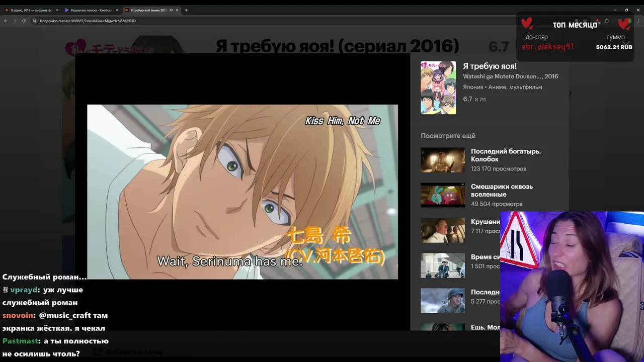644x362 pixels.
Task: Click donor name 'ebr_aleksey41' in the overlay
Action: pos(547,47)
